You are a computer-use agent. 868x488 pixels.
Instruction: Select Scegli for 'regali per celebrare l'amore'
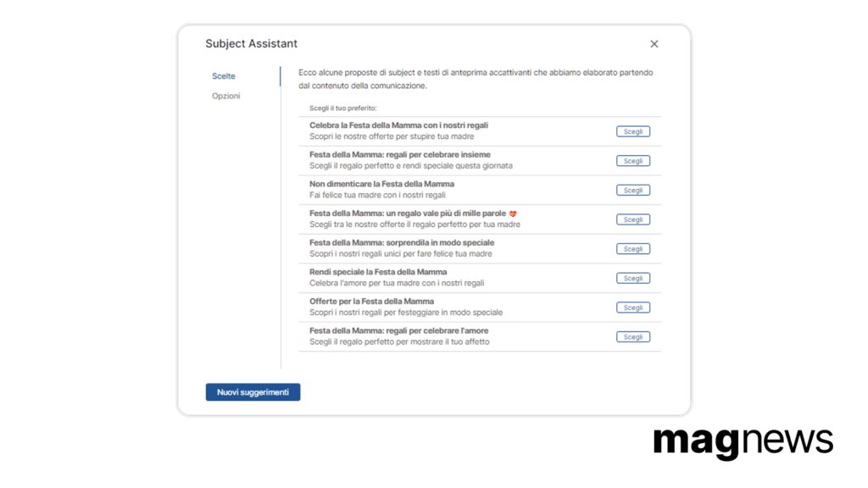coord(632,337)
